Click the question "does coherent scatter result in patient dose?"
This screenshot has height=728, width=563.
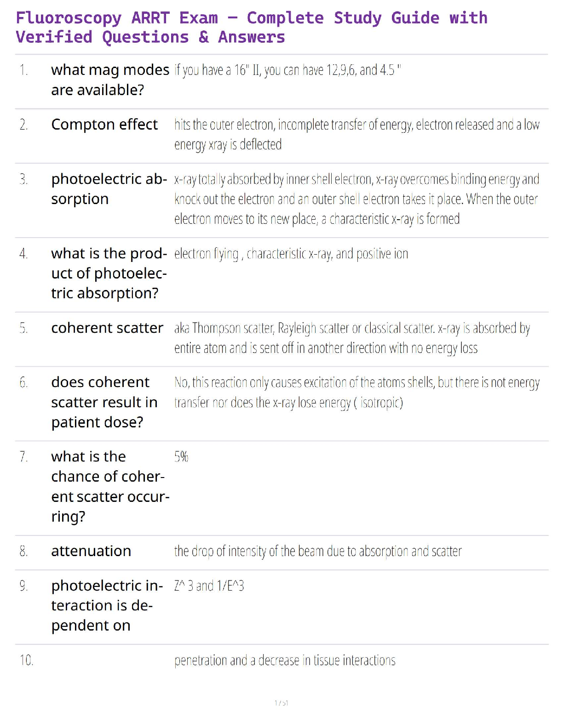tap(104, 402)
